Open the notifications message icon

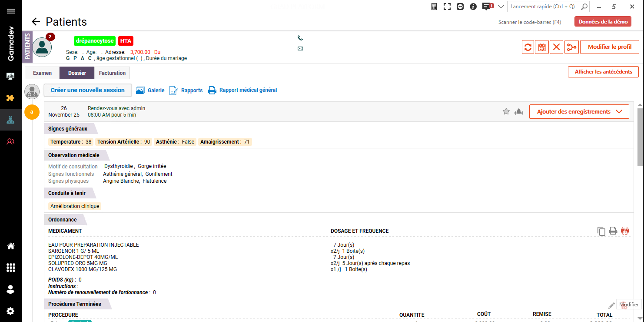pos(487,7)
